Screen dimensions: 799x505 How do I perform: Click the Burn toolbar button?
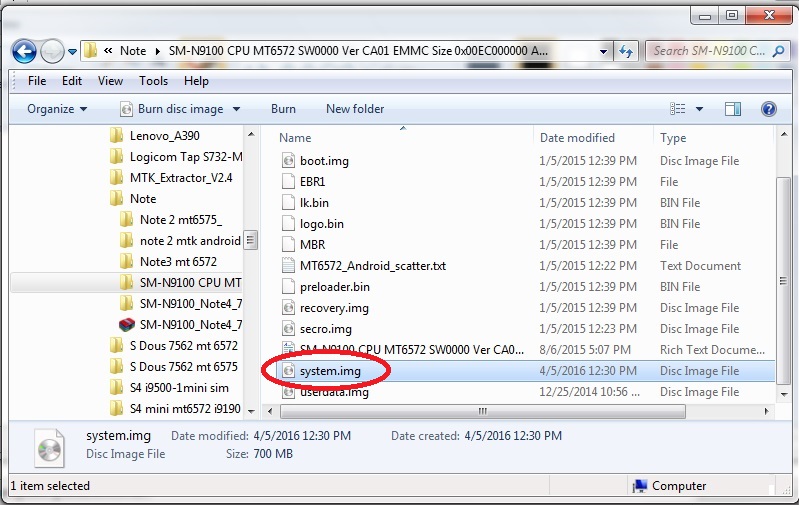point(283,109)
